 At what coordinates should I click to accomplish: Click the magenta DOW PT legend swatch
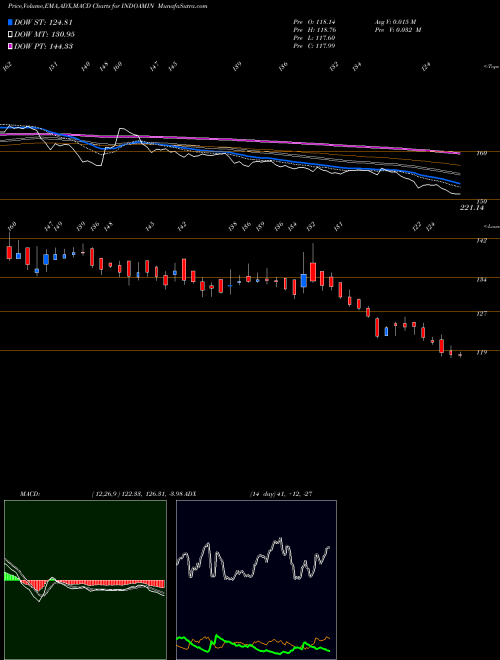point(10,46)
